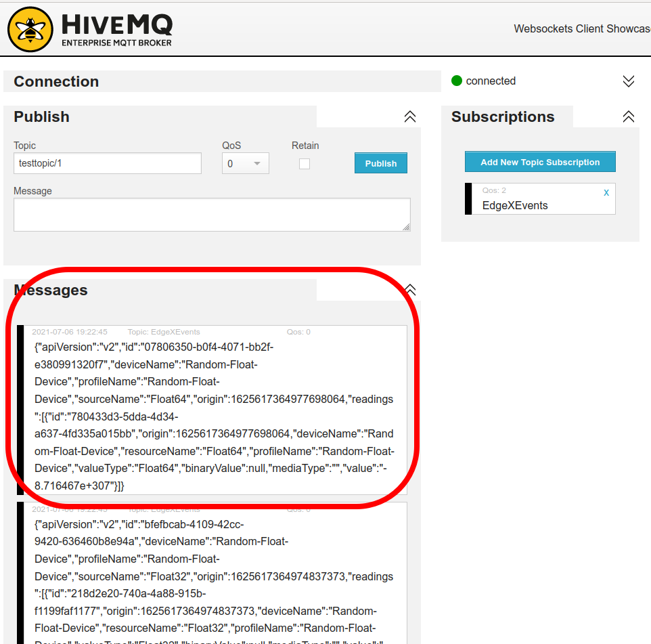This screenshot has height=644, width=651.
Task: Click the Connection header title
Action: coord(56,81)
